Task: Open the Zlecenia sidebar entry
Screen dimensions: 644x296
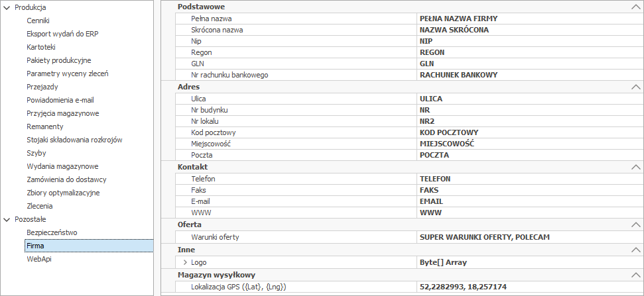Action: coord(40,206)
